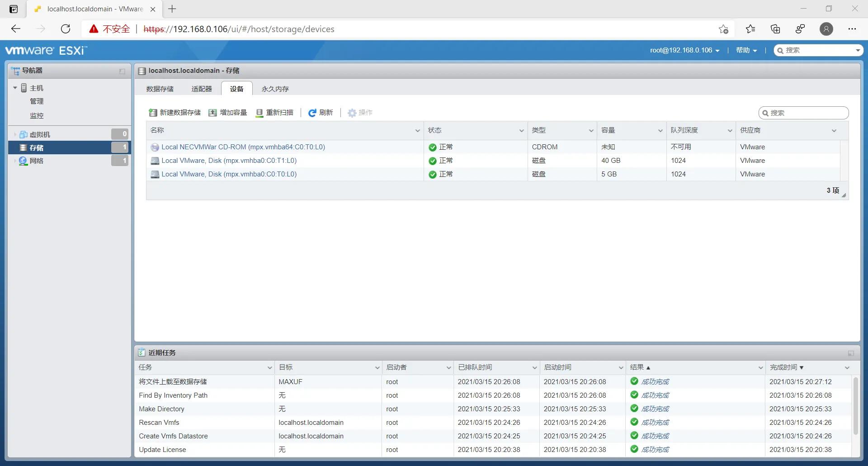Open Local VMware Disk mpx.vmhba0:C0:T0:L0 link
Image resolution: width=868 pixels, height=466 pixels.
click(x=229, y=174)
